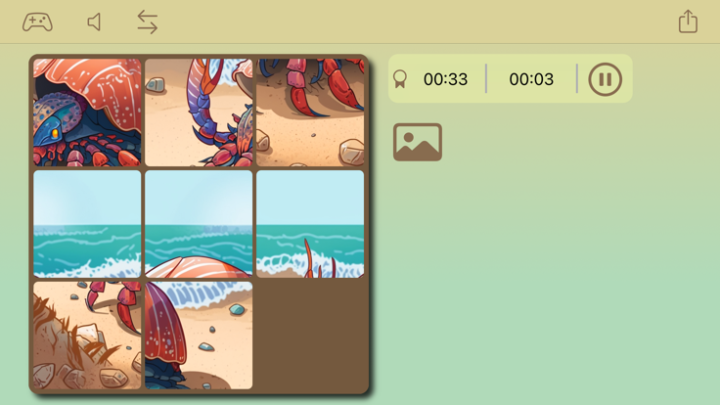This screenshot has width=720, height=405.
Task: Slide the tile with seashells beside empty slot
Action: coord(199,335)
